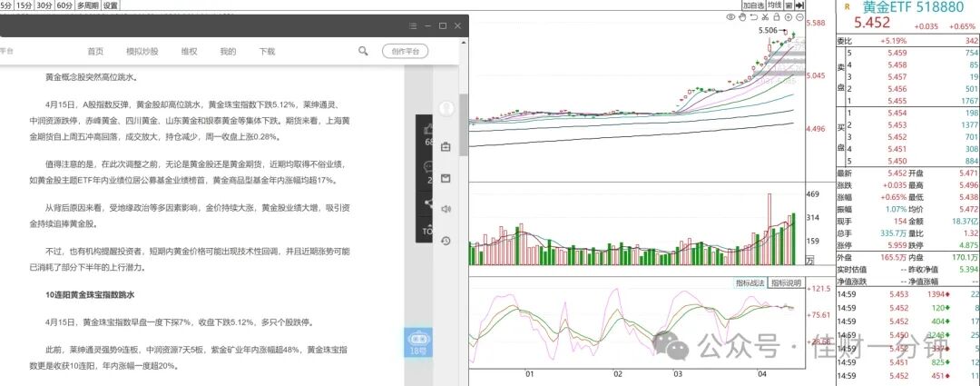Click the R badge beside 黄金ETF
The image size is (980, 386).
[847, 7]
